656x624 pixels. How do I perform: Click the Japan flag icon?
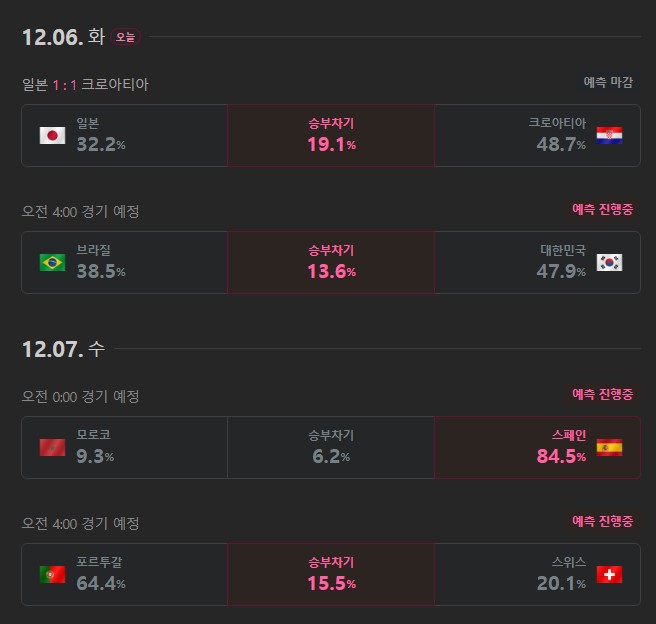pos(52,136)
